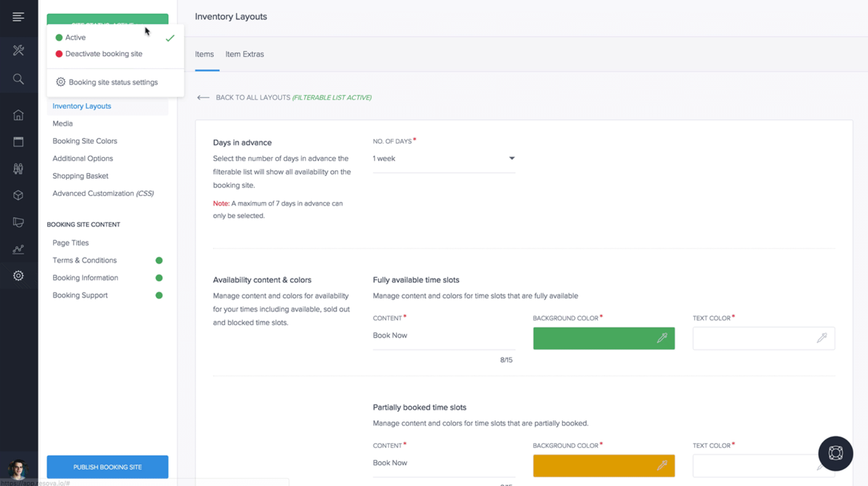
Task: Open the settings gear icon in sidebar
Action: coord(18,276)
